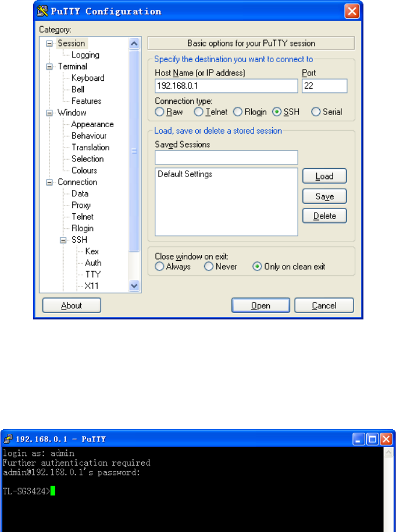This screenshot has height=532, width=396.
Task: Click the Open button to connect
Action: click(261, 305)
